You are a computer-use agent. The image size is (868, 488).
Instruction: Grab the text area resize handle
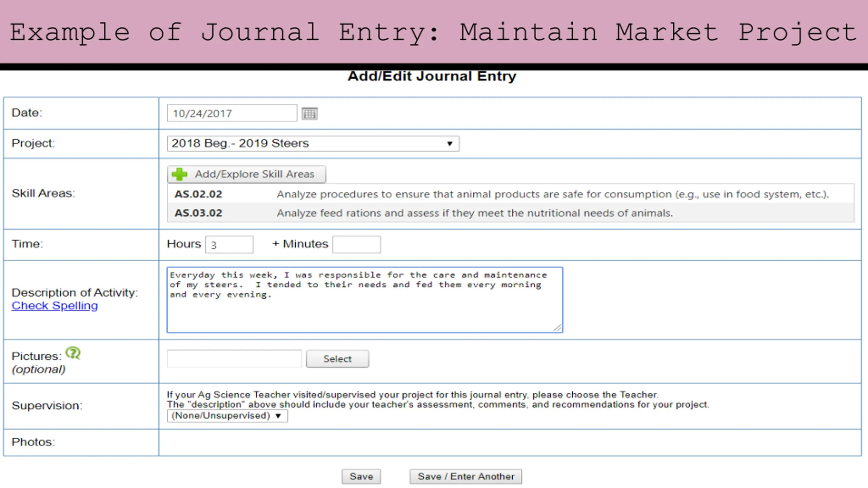[x=557, y=328]
